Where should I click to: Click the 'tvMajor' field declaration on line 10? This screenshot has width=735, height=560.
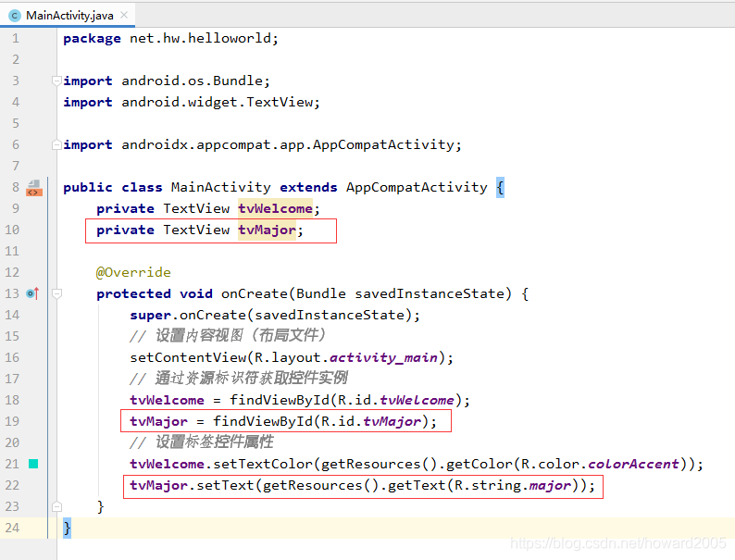267,230
